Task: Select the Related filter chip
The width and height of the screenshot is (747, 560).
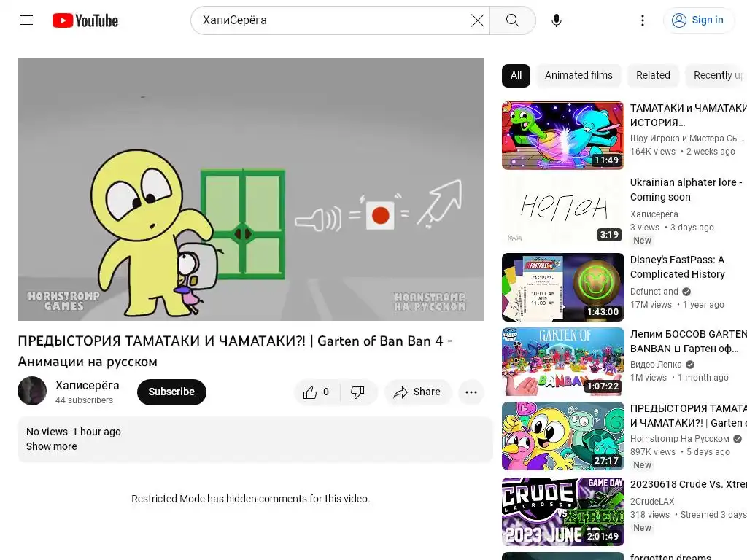Action: coord(653,75)
